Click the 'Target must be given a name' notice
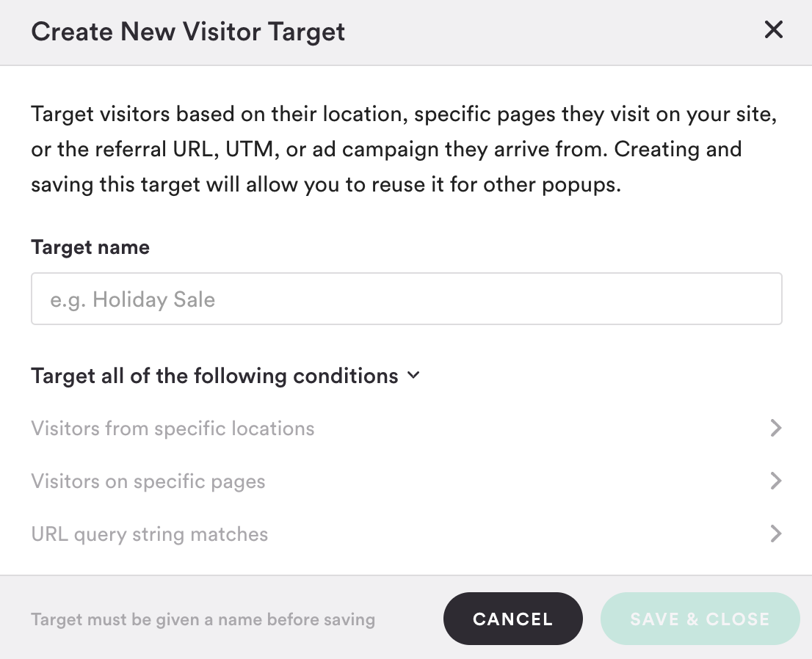Image resolution: width=812 pixels, height=659 pixels. [x=203, y=619]
